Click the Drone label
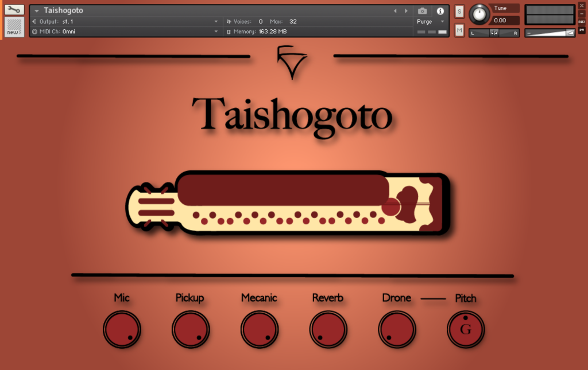This screenshot has width=588, height=370. (x=397, y=298)
